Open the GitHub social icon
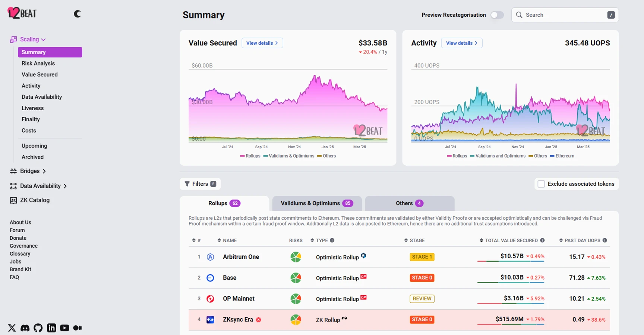The image size is (644, 335). [38, 328]
